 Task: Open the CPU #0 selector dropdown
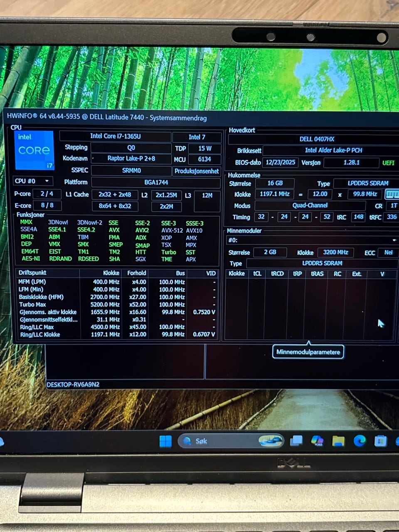tap(33, 181)
